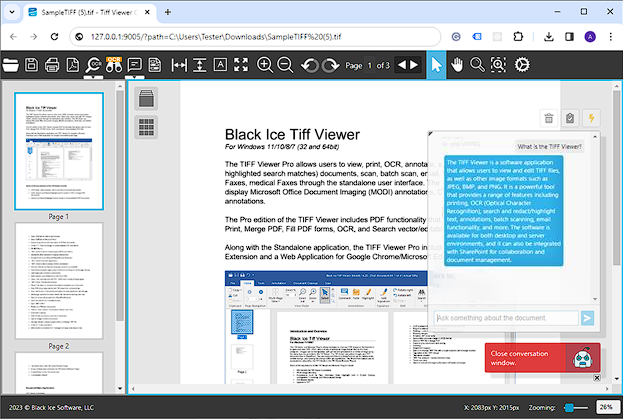Click the chat robot close conversation button

584,357
